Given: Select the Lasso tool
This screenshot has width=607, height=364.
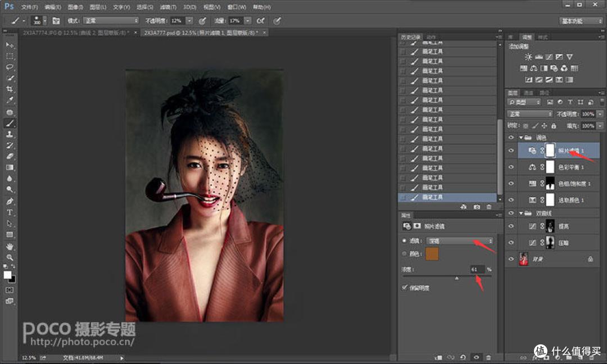Looking at the screenshot, I should click(10, 67).
